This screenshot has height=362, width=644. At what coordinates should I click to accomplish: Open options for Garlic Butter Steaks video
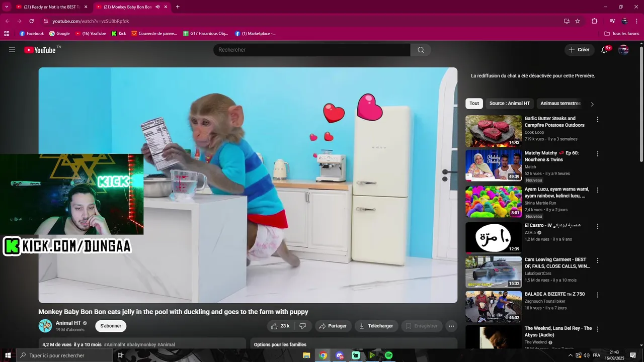598,120
